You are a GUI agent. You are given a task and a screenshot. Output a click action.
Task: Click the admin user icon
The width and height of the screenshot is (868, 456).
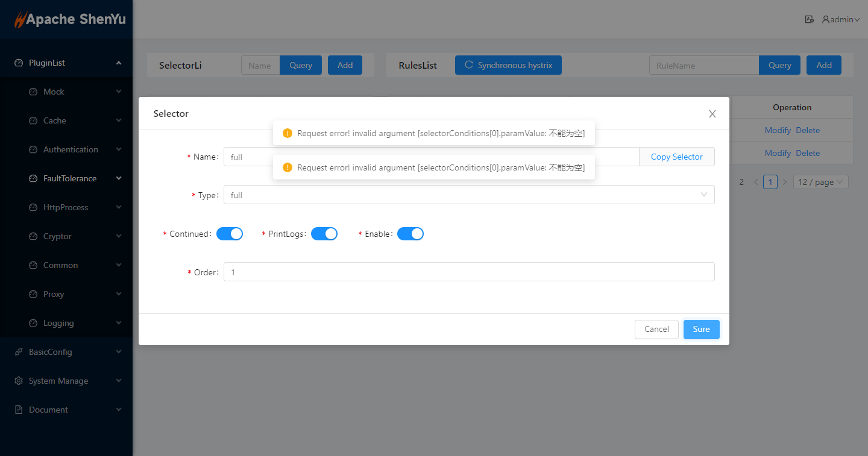tap(826, 19)
